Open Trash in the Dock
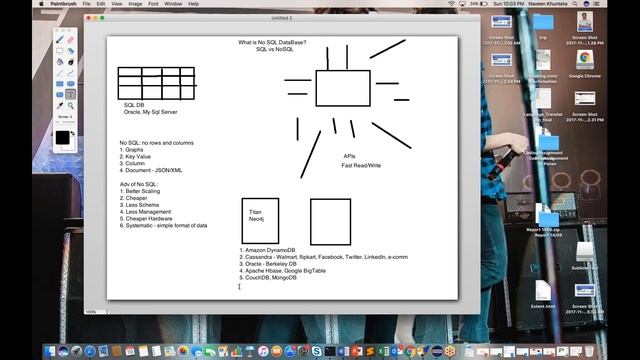The image size is (640, 360). coord(589,351)
